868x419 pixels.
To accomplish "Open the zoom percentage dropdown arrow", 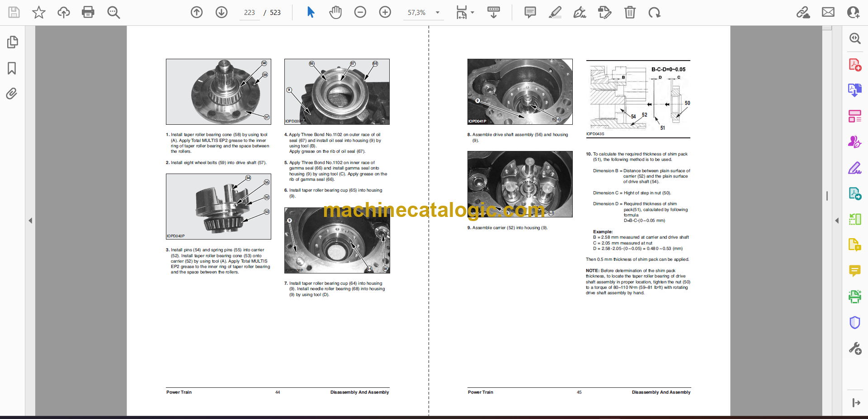I will pos(438,13).
